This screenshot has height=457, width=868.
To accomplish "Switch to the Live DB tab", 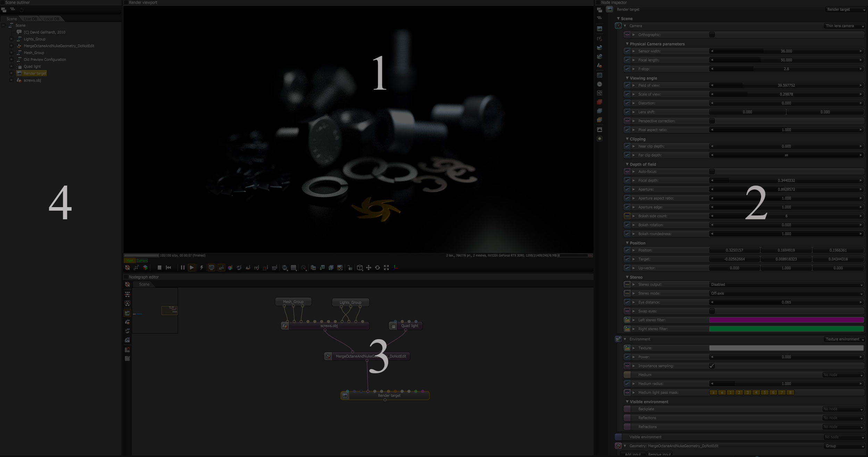I will point(31,19).
